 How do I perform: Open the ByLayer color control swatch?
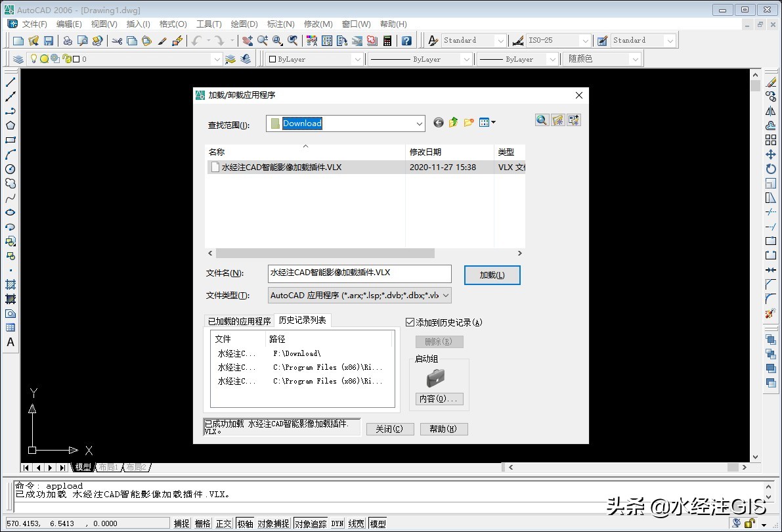click(x=315, y=59)
